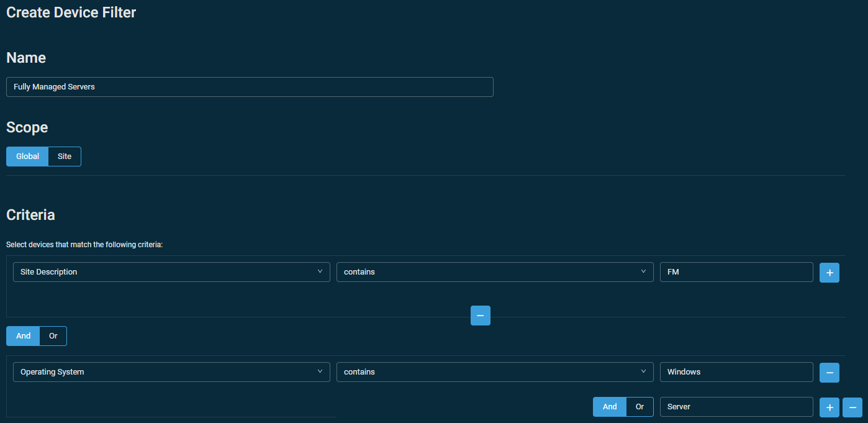Viewport: 868px width, 423px height.
Task: Click the Fully Managed Servers name field
Action: [x=248, y=87]
